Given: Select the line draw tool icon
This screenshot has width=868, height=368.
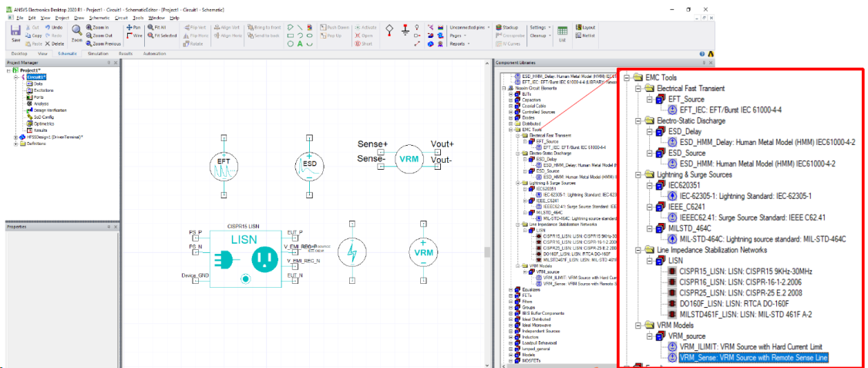Looking at the screenshot, I should point(299,27).
